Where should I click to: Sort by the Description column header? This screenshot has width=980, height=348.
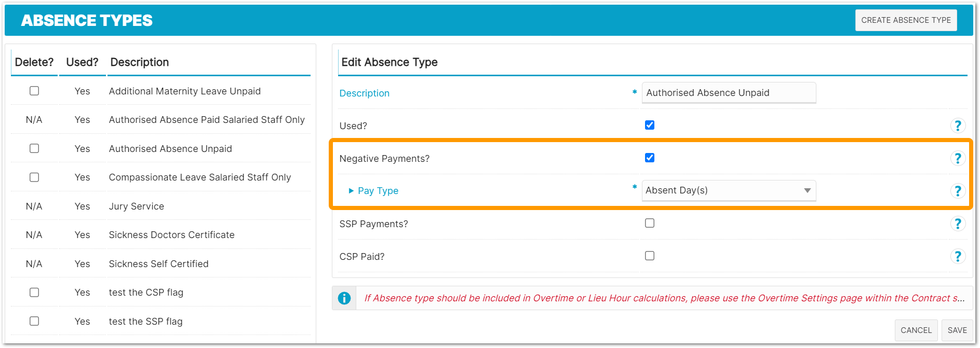pos(140,62)
